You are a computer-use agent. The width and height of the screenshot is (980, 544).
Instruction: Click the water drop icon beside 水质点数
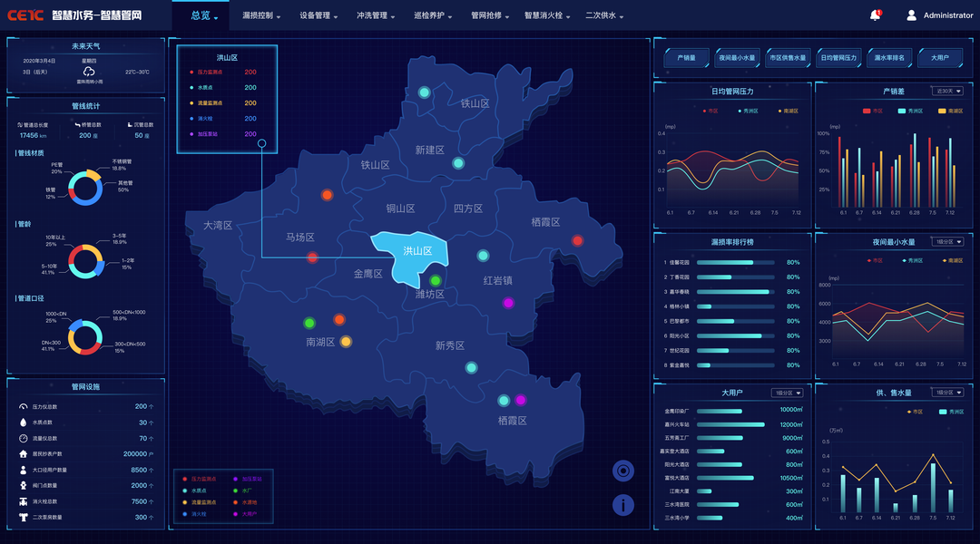(x=23, y=423)
